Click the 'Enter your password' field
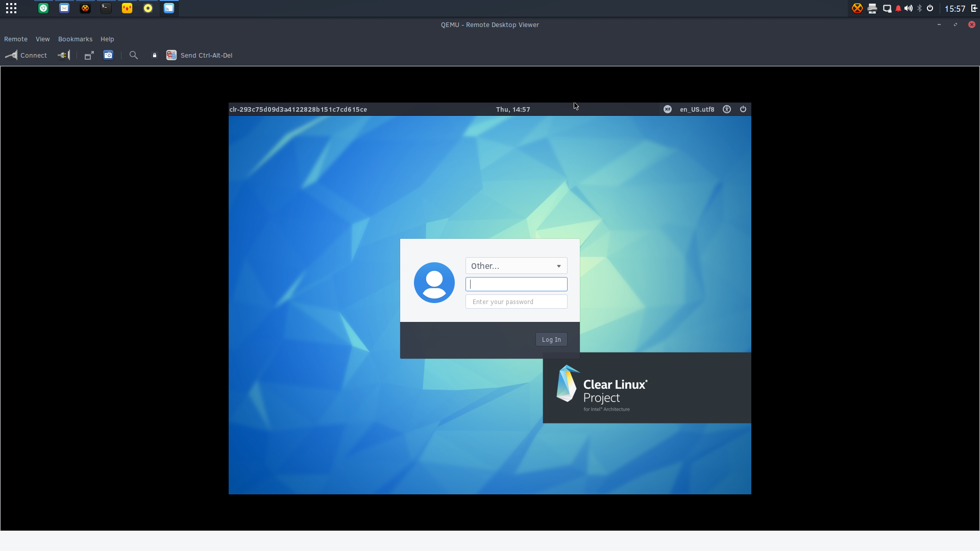This screenshot has width=980, height=551. [x=516, y=302]
